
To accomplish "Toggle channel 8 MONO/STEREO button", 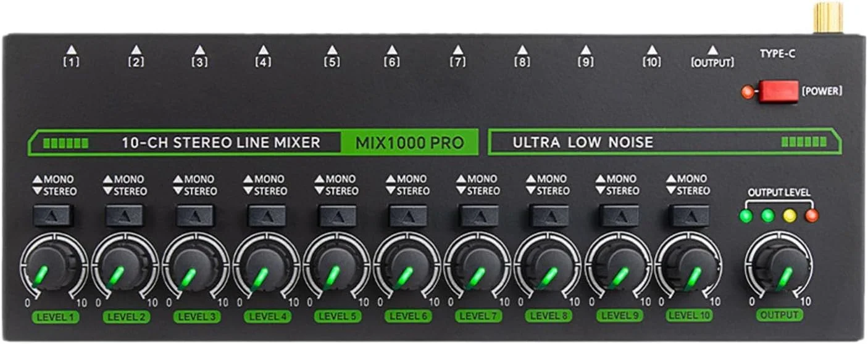I will coord(549,216).
